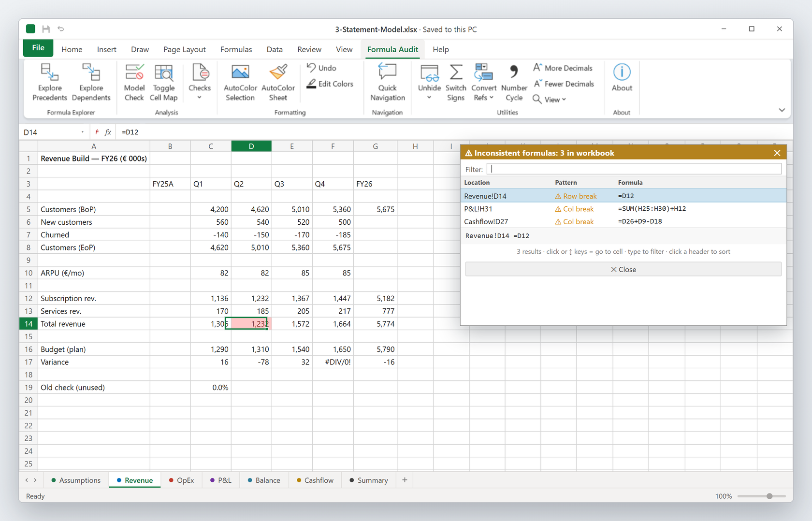This screenshot has height=521, width=812.
Task: Open Edit Colors
Action: [330, 84]
